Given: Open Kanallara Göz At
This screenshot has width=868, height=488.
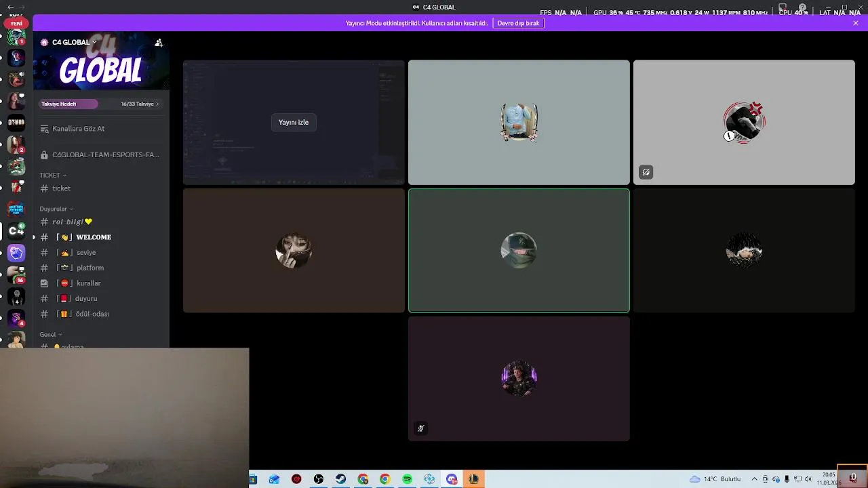Looking at the screenshot, I should [102, 129].
